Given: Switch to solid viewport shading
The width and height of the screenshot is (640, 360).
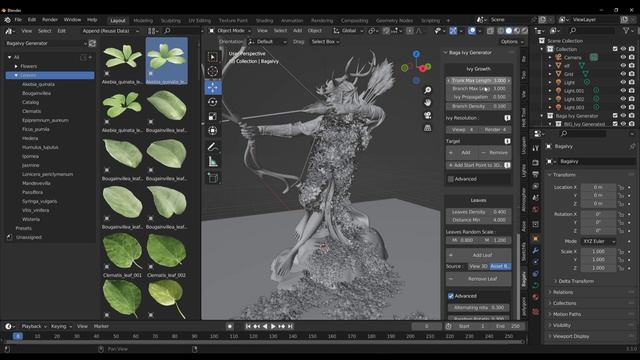Looking at the screenshot, I should (x=509, y=31).
